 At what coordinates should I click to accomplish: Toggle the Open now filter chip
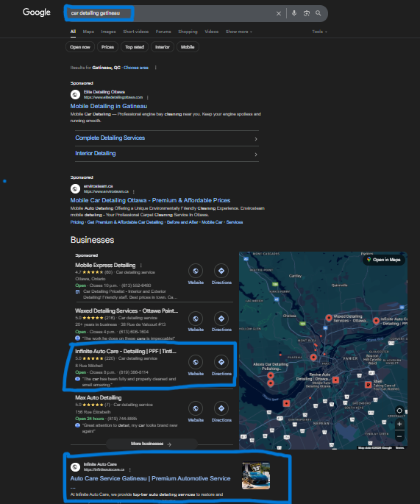80,47
